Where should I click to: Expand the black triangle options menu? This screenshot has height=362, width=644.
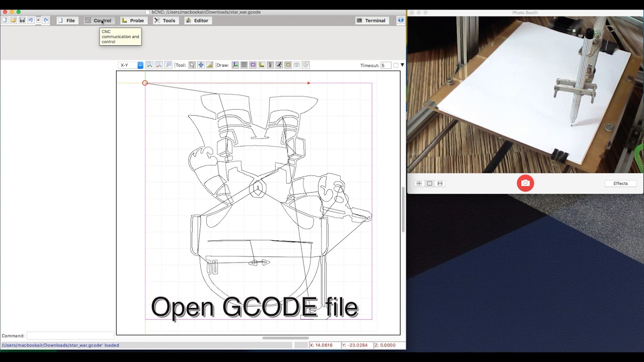tap(402, 65)
